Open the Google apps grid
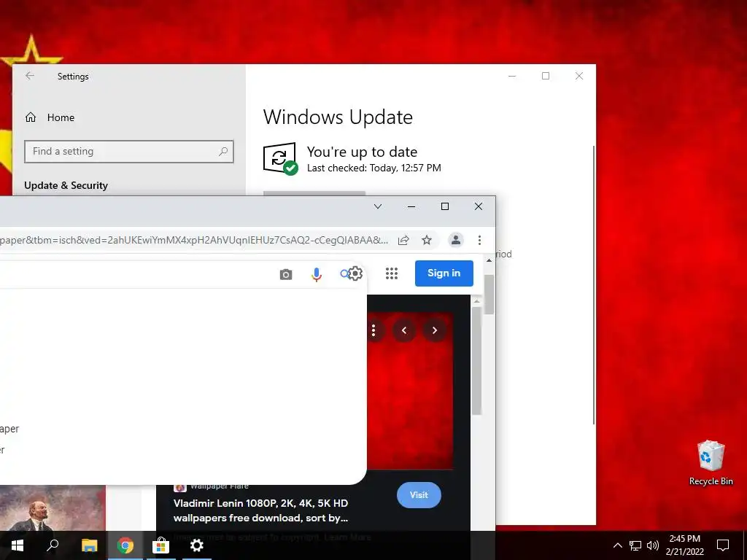 (x=392, y=273)
